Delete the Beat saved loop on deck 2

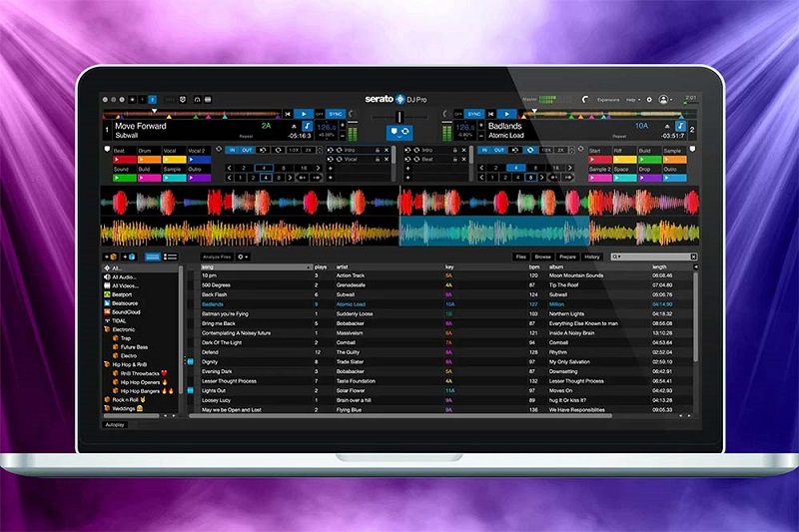tap(463, 160)
